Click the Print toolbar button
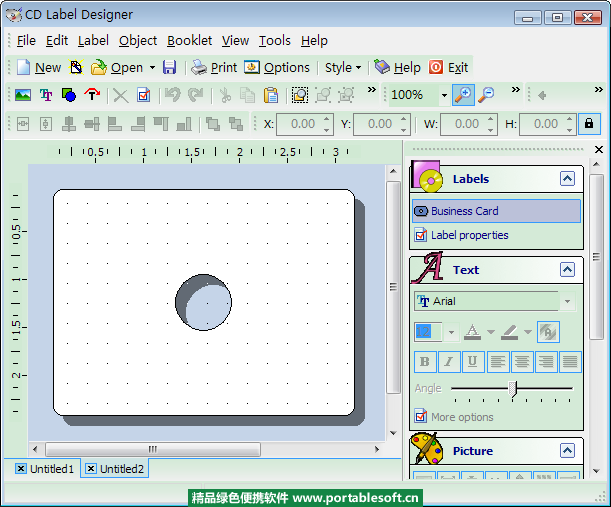The width and height of the screenshot is (611, 507). (x=214, y=67)
